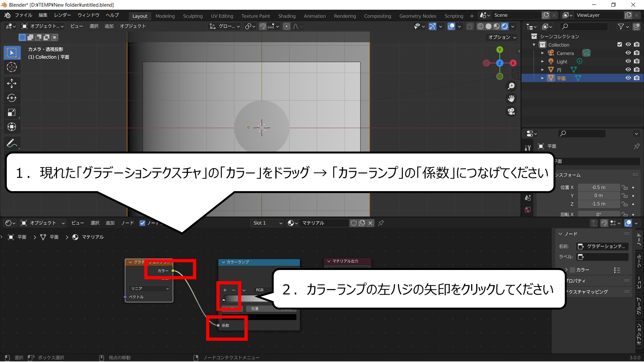This screenshot has width=644, height=362.
Task: Activate the Rotate tool
Action: [12, 98]
